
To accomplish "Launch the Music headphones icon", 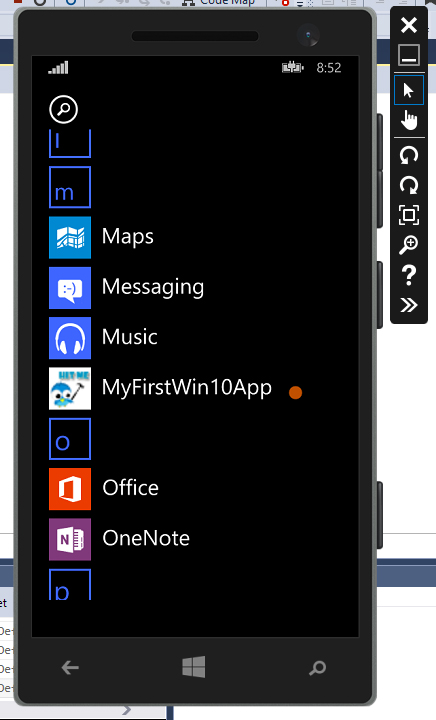I will tap(70, 338).
